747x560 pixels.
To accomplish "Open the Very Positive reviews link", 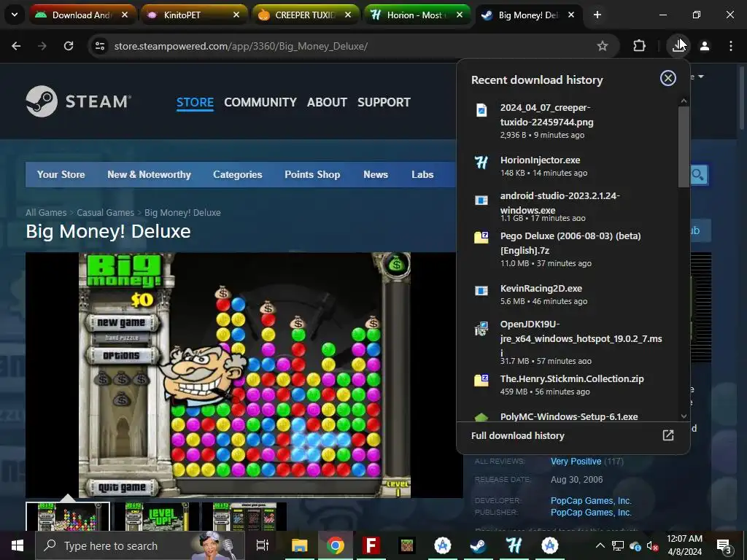I will pos(576,461).
